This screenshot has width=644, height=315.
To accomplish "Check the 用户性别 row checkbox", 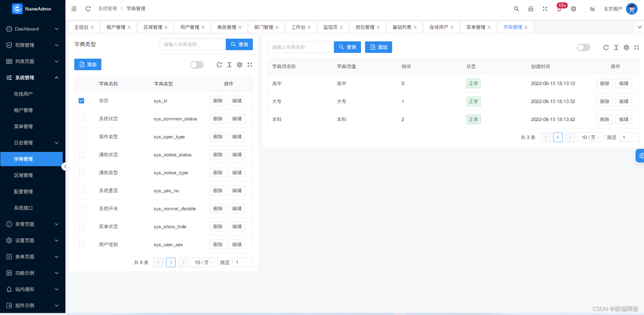I will (81, 244).
